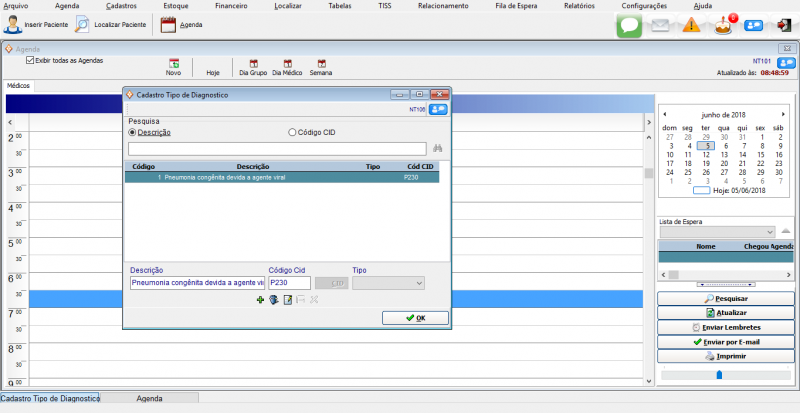Screen dimensions: 800x413
Task: Click the birthday cake notifications icon
Action: coord(725,26)
